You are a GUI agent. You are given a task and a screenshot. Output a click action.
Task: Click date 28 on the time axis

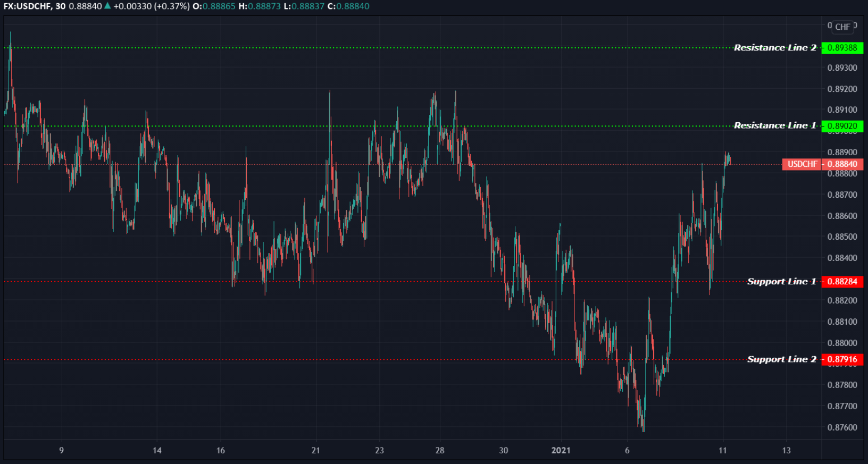coord(440,451)
